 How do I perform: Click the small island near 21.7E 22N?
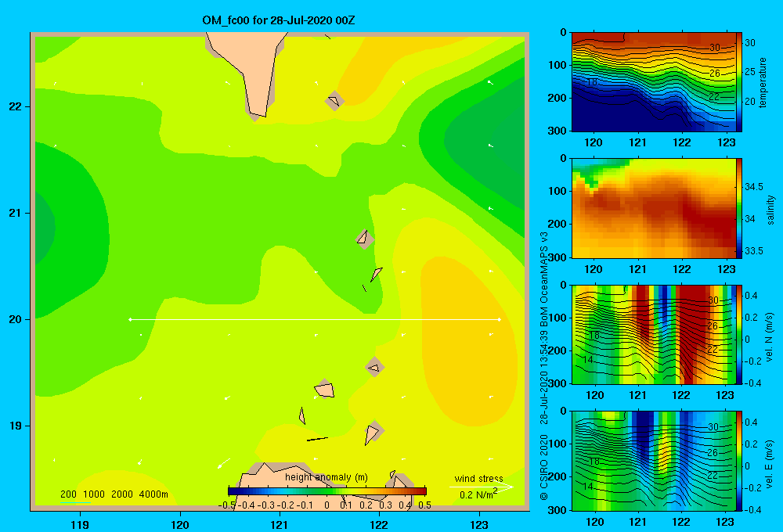coord(334,101)
